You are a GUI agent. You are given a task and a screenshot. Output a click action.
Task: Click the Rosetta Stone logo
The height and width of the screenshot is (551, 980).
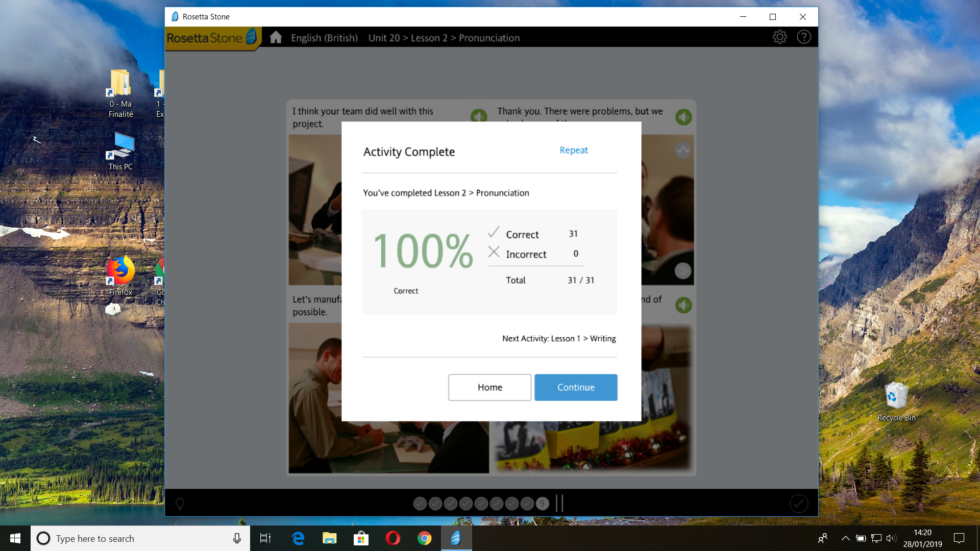[212, 38]
